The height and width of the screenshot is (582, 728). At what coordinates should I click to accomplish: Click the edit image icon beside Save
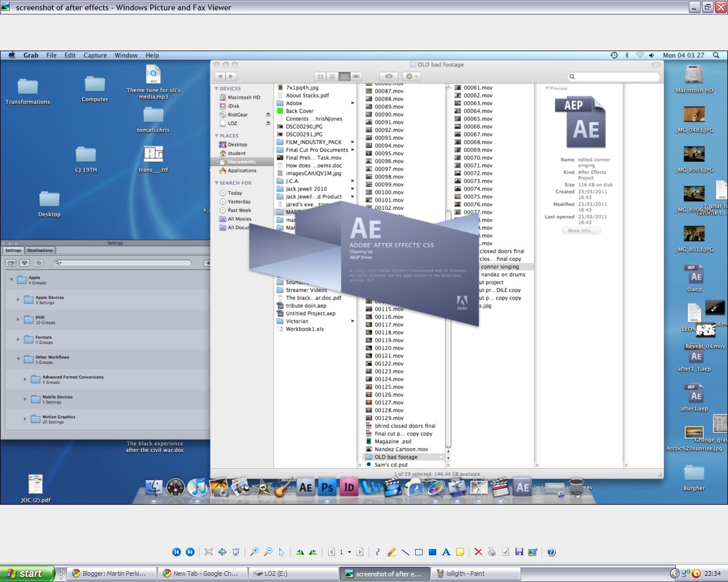point(533,552)
